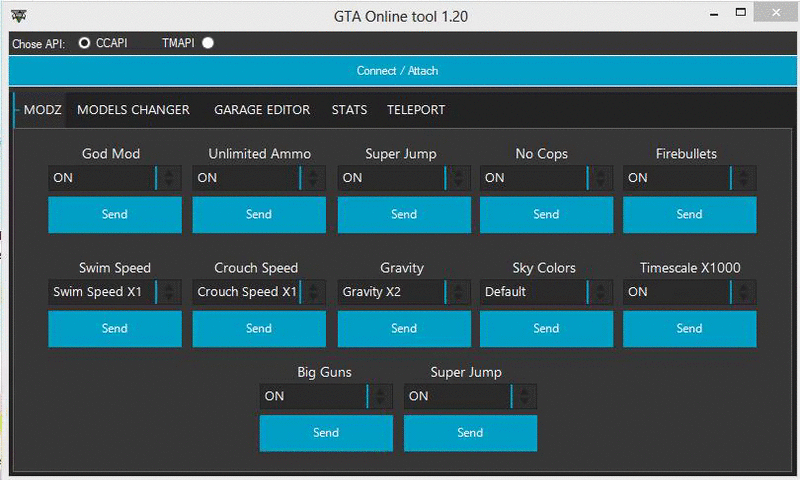Click the Timescale X1000 down arrow
Viewport: 800px width, 480px height.
(x=744, y=297)
